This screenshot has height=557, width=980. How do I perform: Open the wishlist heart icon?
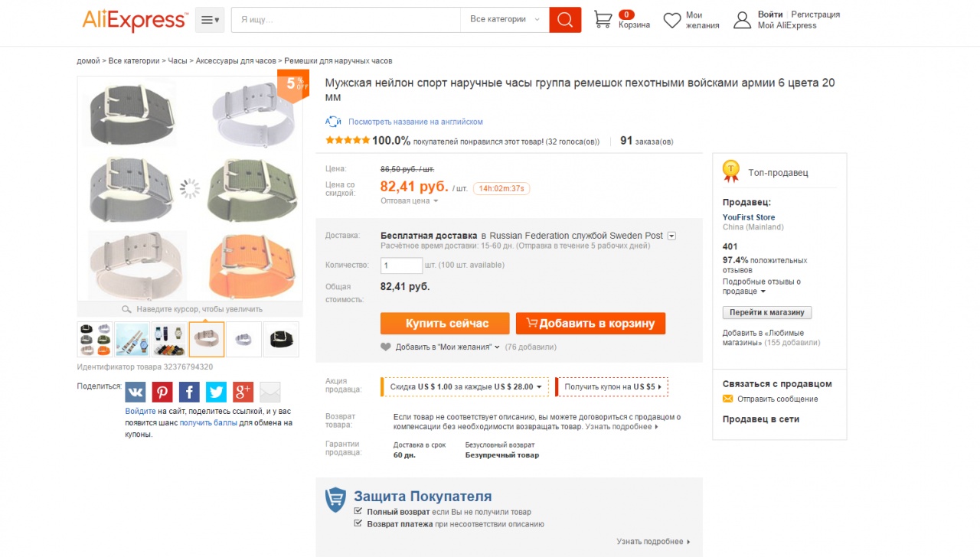(671, 21)
